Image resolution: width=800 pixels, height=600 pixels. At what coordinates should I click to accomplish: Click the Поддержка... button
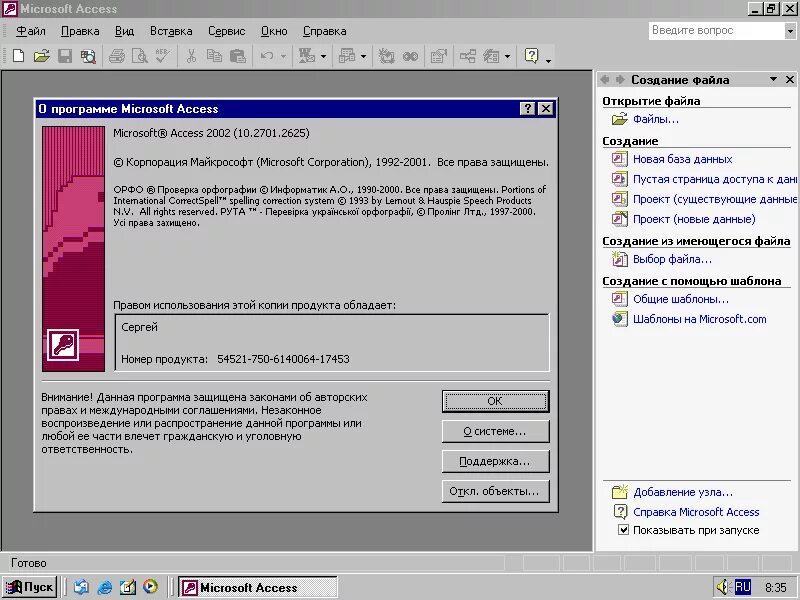coord(495,461)
